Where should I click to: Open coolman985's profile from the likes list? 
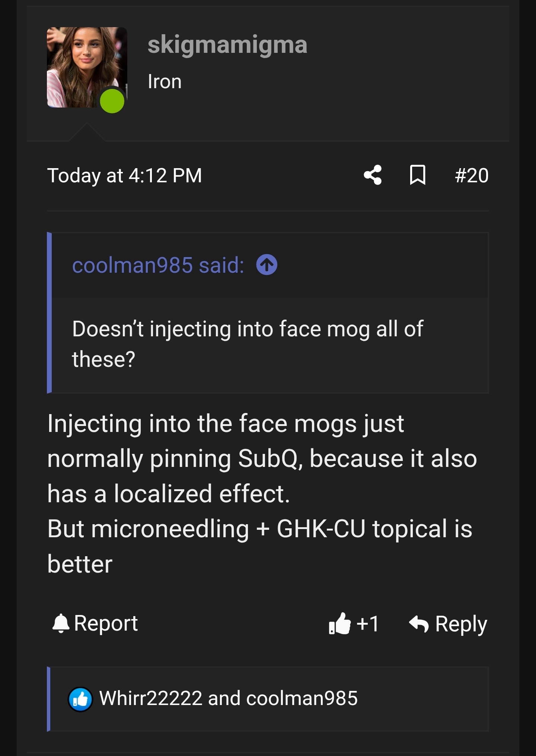(301, 698)
